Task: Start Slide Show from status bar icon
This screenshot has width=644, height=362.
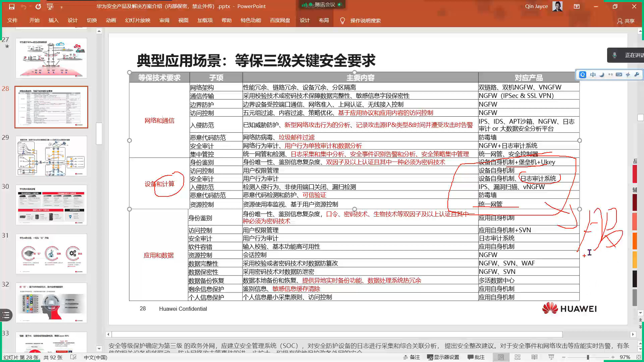Action: click(551, 357)
